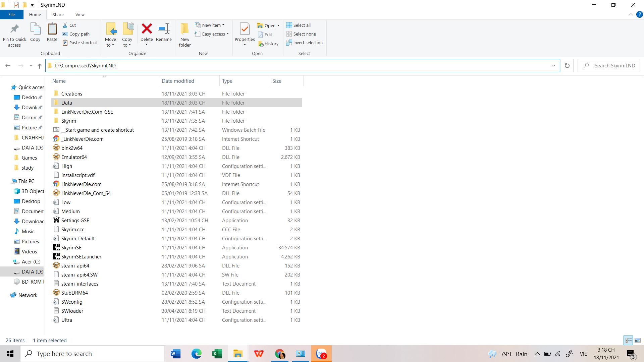
Task: Click Select none
Action: (x=301, y=34)
